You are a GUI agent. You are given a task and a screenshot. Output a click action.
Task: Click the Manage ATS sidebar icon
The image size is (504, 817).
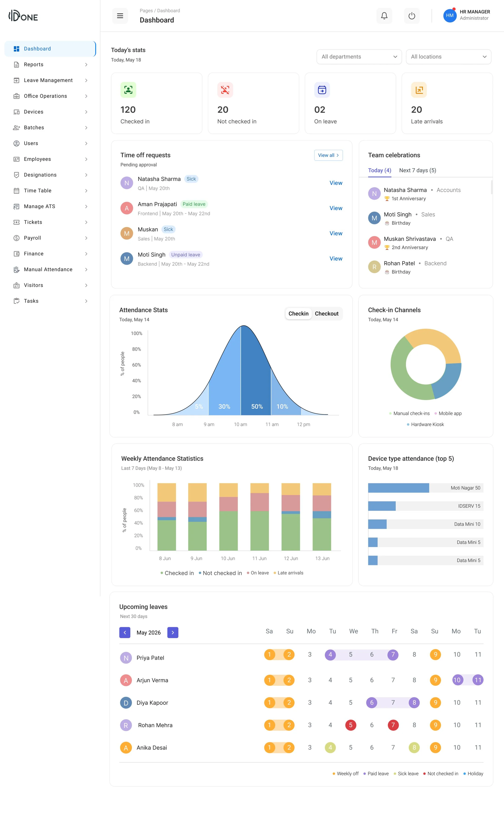pos(16,207)
